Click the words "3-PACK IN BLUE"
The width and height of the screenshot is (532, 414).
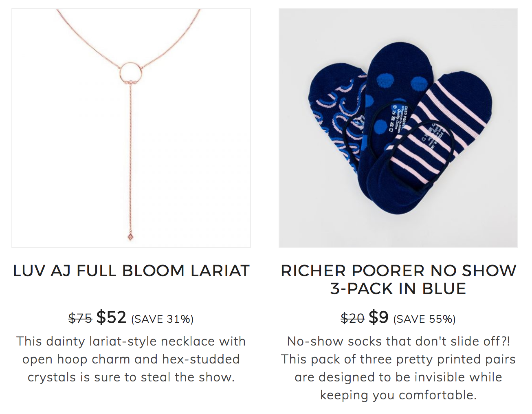(398, 288)
